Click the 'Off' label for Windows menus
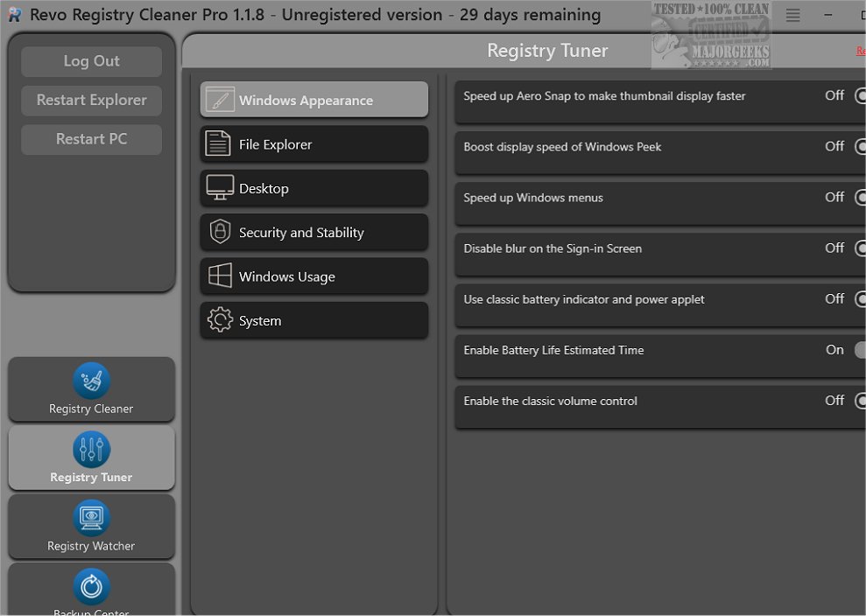 [834, 197]
